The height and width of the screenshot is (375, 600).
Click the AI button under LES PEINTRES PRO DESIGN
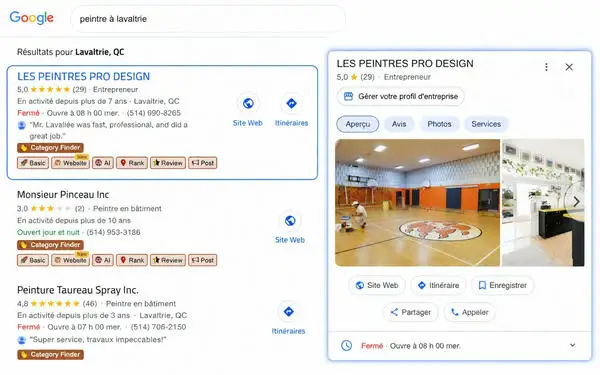tap(103, 163)
